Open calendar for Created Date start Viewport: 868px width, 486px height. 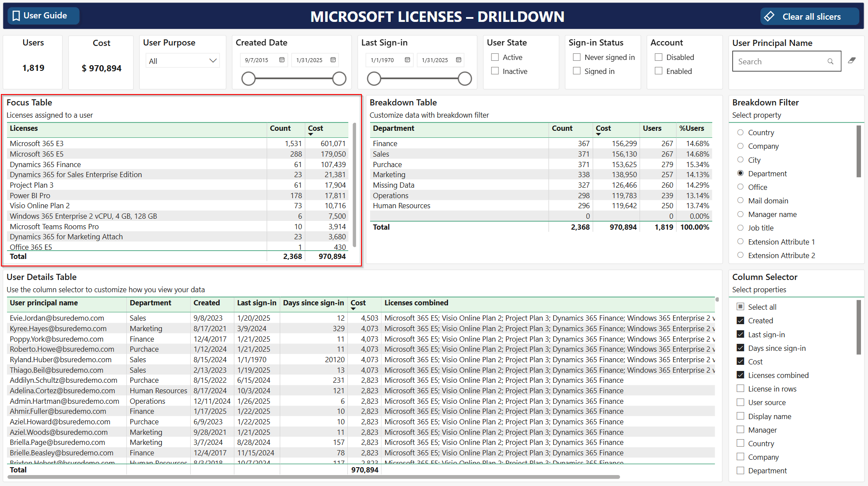(282, 60)
